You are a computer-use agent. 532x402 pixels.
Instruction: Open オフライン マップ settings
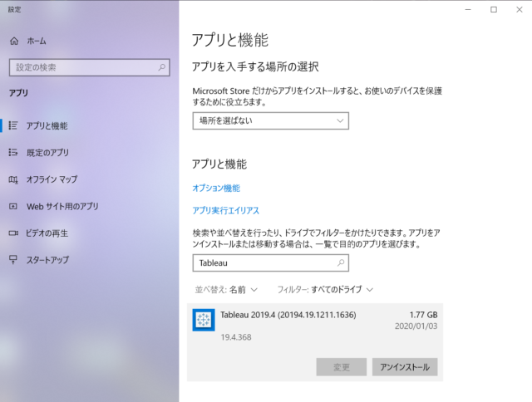click(x=52, y=179)
